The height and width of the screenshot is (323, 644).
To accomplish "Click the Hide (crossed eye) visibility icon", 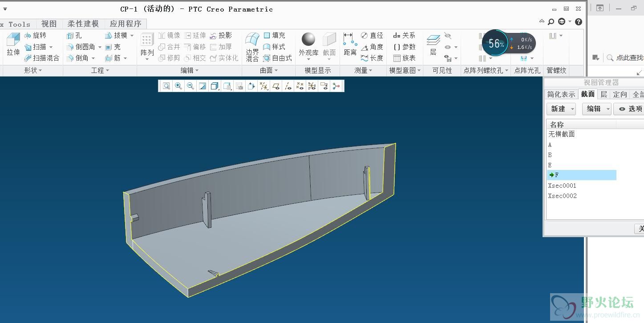I will (x=448, y=36).
